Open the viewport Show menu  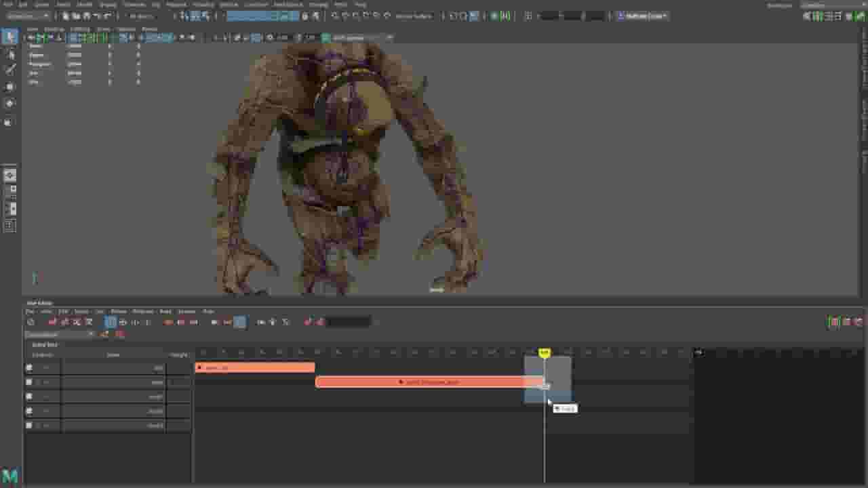(x=103, y=29)
